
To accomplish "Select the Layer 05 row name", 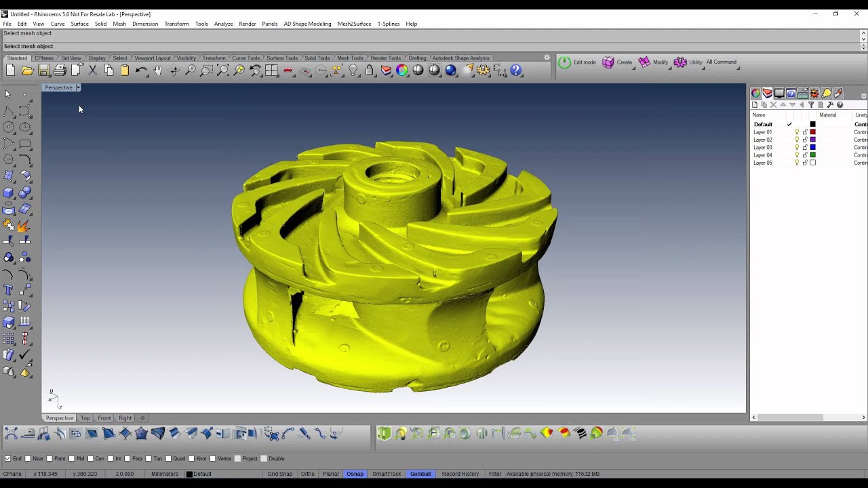I will (763, 163).
